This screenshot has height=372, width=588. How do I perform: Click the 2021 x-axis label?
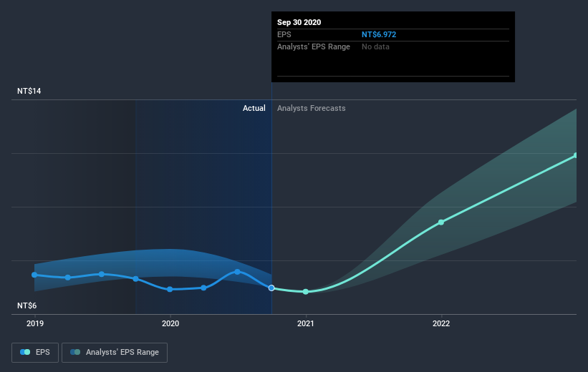pyautogui.click(x=306, y=323)
